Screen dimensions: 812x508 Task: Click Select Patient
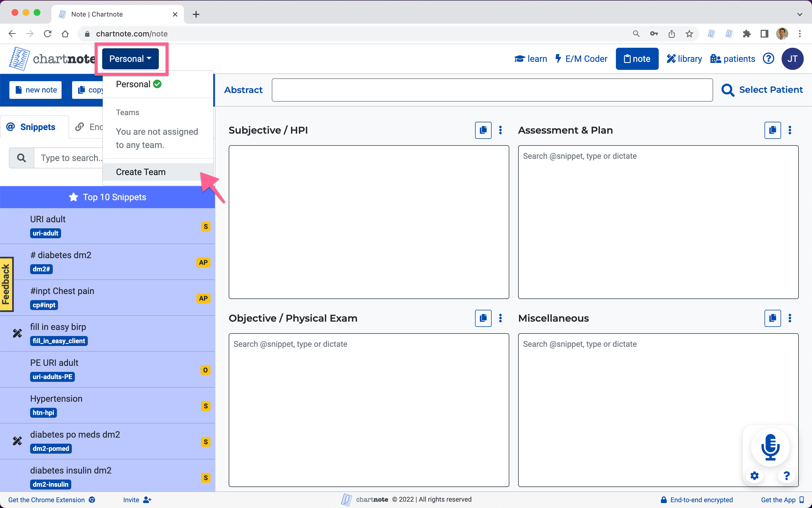coord(762,90)
